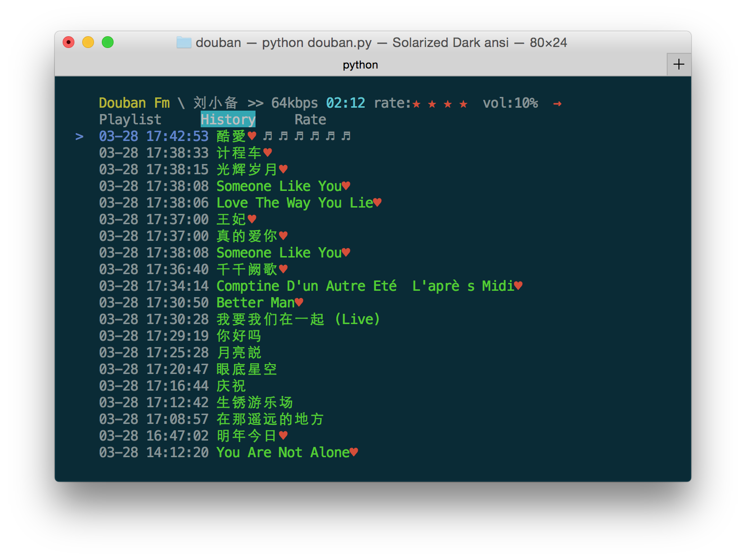
Task: Select first Someone Like You entry below 光辉岁月
Action: 225,186
